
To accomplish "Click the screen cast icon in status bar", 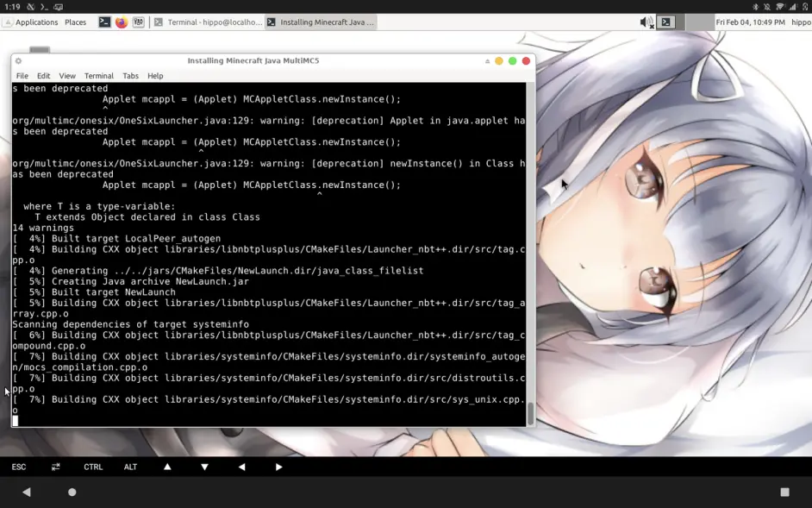I will point(58,7).
